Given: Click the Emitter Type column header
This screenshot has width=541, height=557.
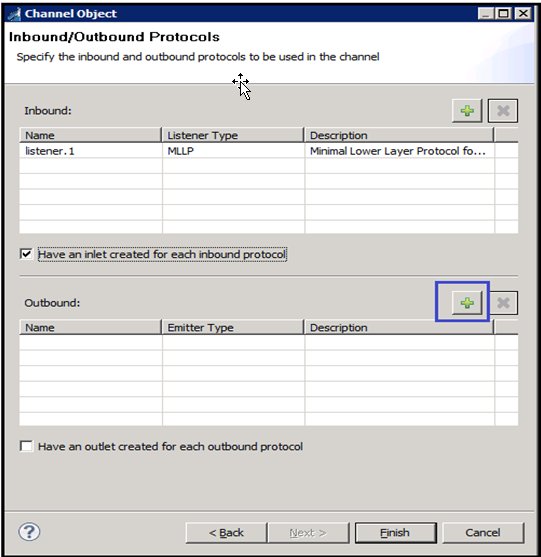Looking at the screenshot, I should click(x=233, y=328).
